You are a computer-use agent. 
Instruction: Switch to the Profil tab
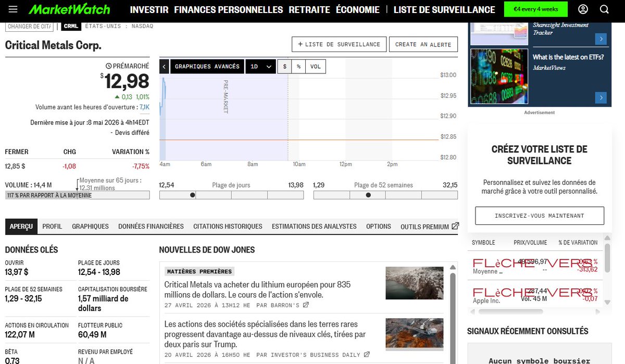click(x=52, y=227)
